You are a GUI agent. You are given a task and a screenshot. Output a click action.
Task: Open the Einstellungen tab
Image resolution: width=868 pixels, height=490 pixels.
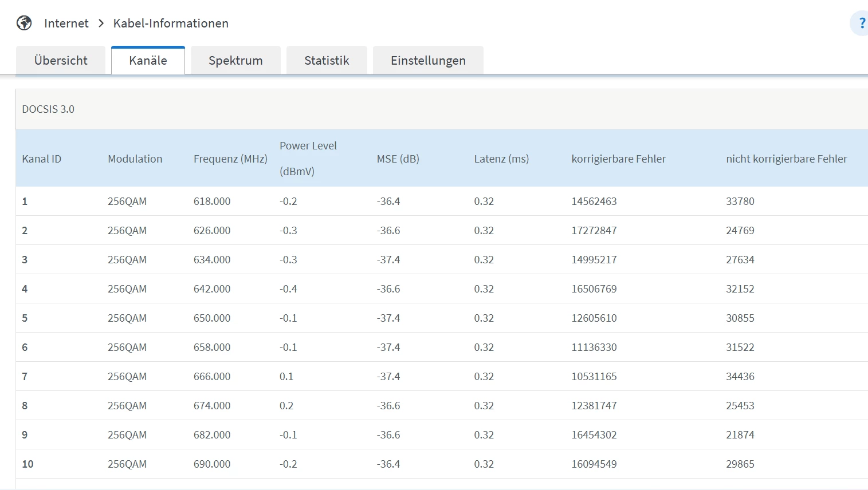click(428, 61)
